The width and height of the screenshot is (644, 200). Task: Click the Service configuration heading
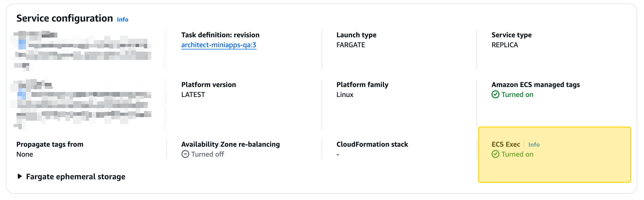pyautogui.click(x=65, y=18)
